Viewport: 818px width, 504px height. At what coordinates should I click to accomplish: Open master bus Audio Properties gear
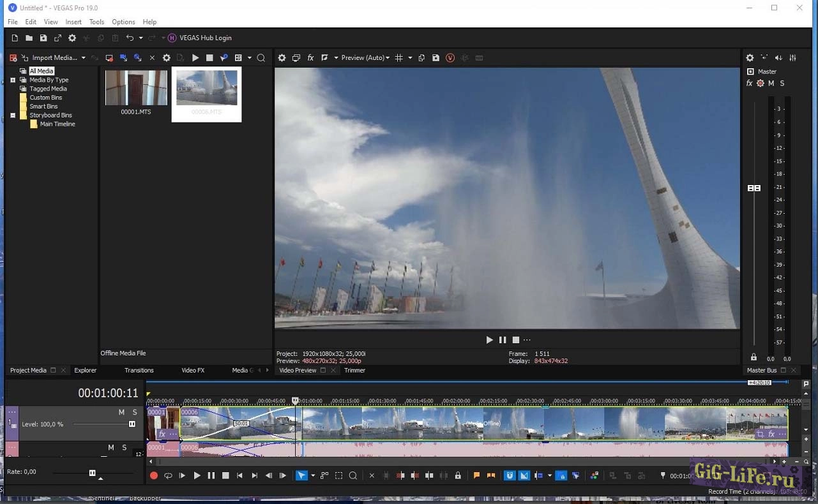[x=750, y=57]
